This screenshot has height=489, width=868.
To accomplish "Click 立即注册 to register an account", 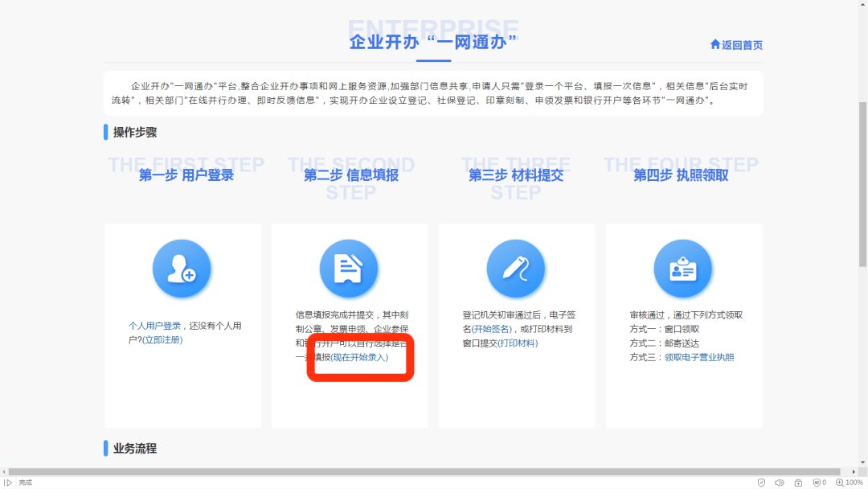I will [162, 340].
